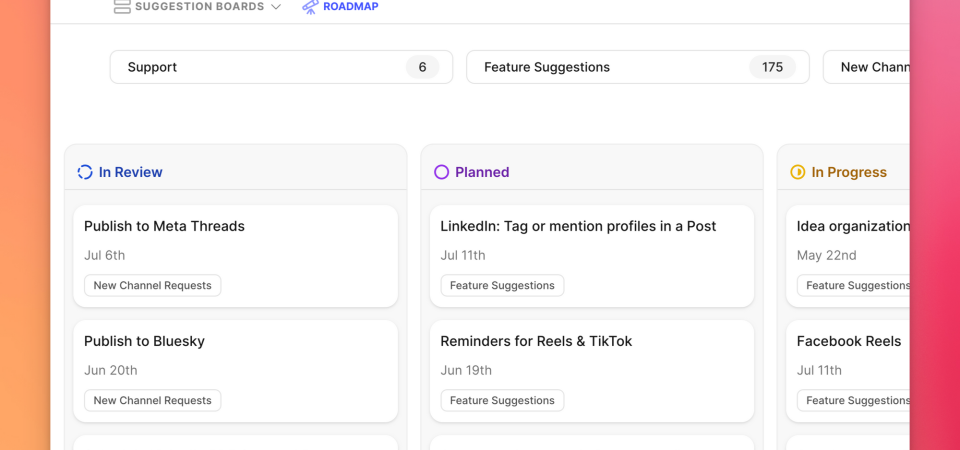Screen dimensions: 960x450
Task: Click Feature Suggestions tag on Idea organization card
Action: click(x=853, y=285)
